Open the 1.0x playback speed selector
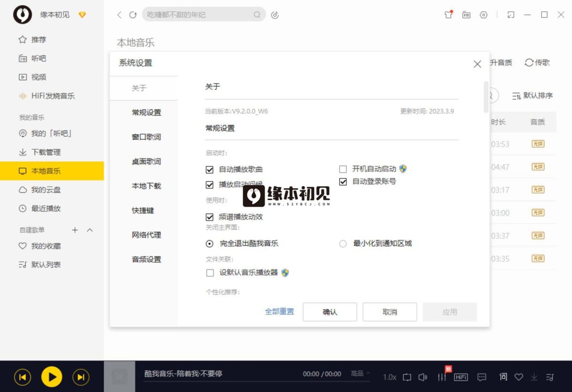572x392 pixels. click(x=389, y=377)
